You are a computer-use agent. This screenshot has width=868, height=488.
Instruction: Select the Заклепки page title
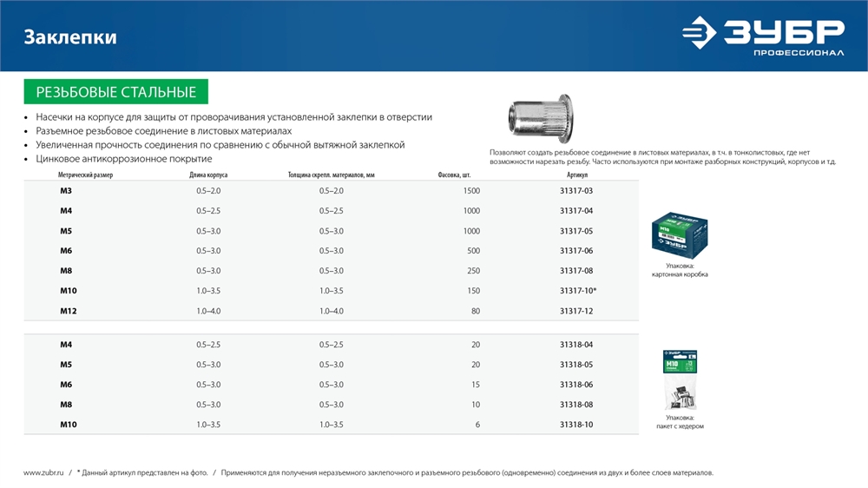70,37
